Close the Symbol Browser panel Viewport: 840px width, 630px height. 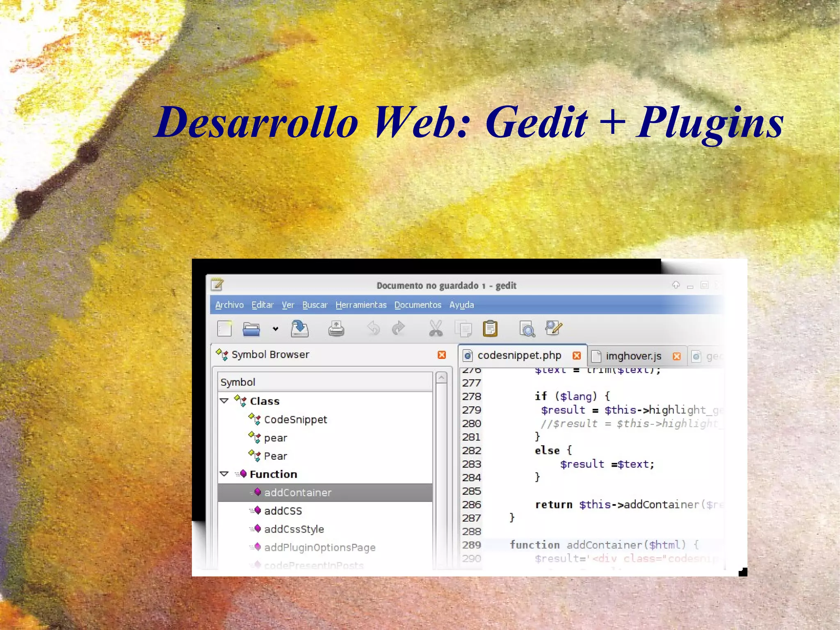tap(442, 355)
